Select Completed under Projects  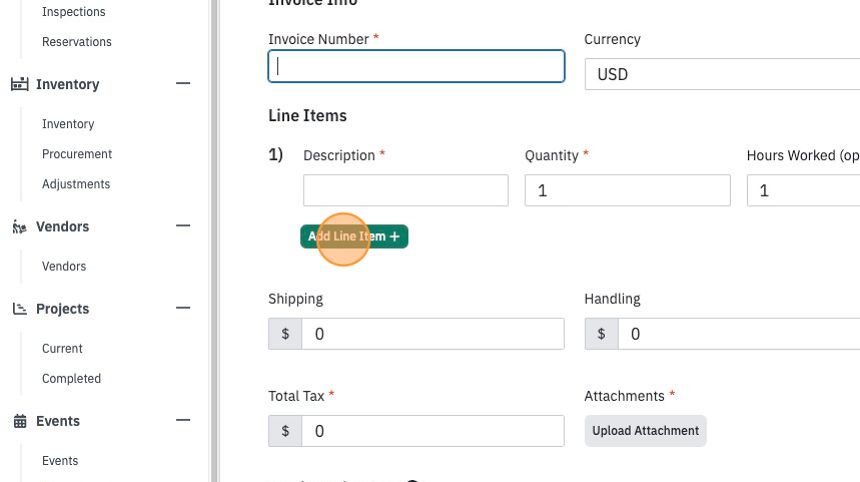click(71, 379)
